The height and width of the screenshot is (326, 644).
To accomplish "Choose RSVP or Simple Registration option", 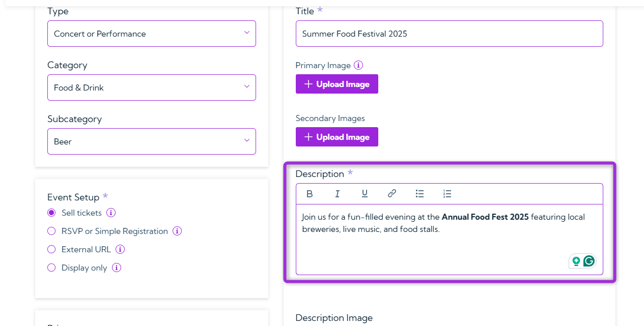I will point(51,231).
